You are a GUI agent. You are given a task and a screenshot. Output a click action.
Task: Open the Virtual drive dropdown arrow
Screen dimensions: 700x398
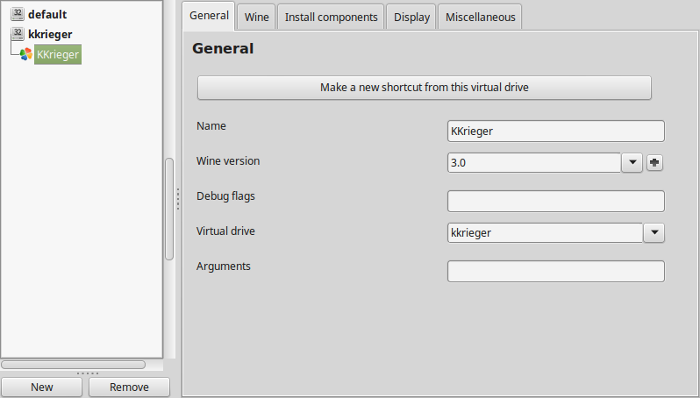click(x=654, y=232)
